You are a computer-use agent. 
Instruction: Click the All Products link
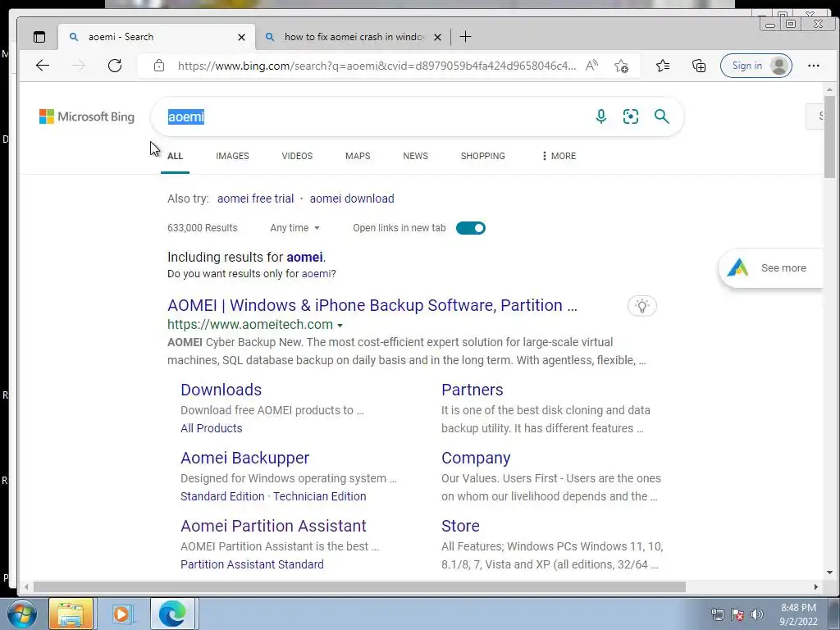click(x=211, y=428)
